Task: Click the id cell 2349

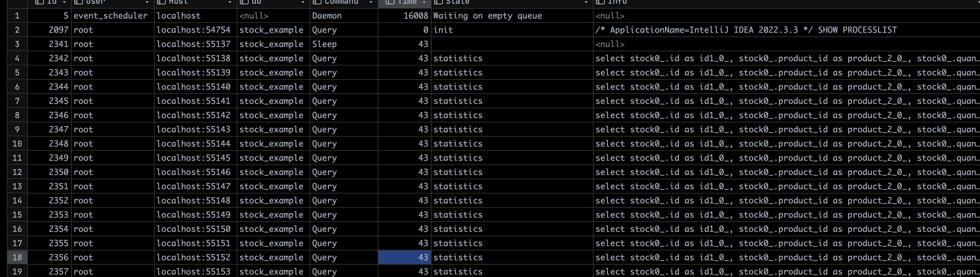Action: 49,158
